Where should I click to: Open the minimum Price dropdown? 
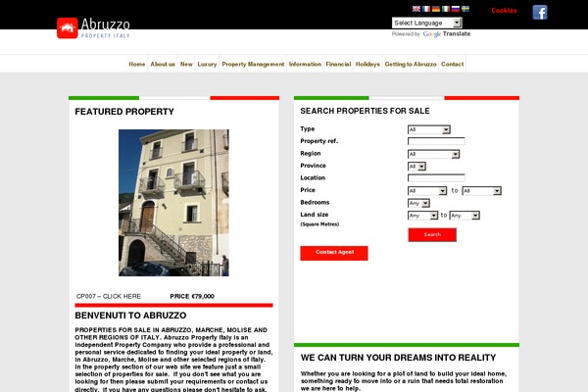click(427, 191)
